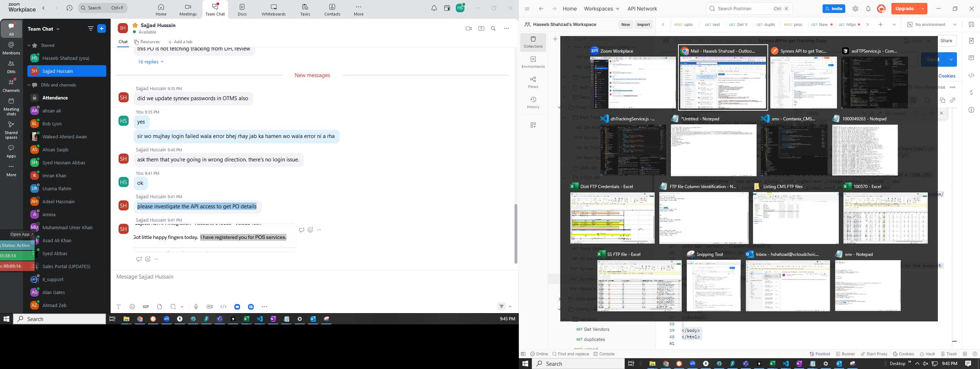
Task: Open the Workspaces dropdown in Postman
Action: click(x=601, y=9)
